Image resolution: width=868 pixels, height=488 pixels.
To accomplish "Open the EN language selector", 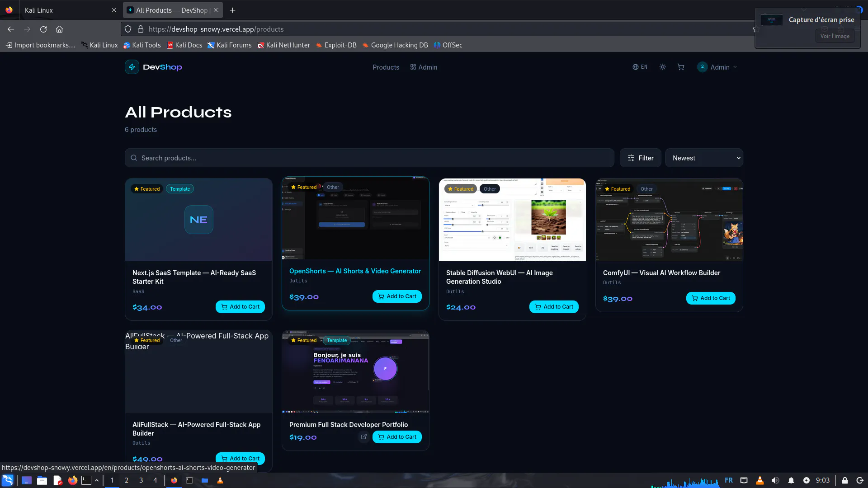I will point(640,67).
